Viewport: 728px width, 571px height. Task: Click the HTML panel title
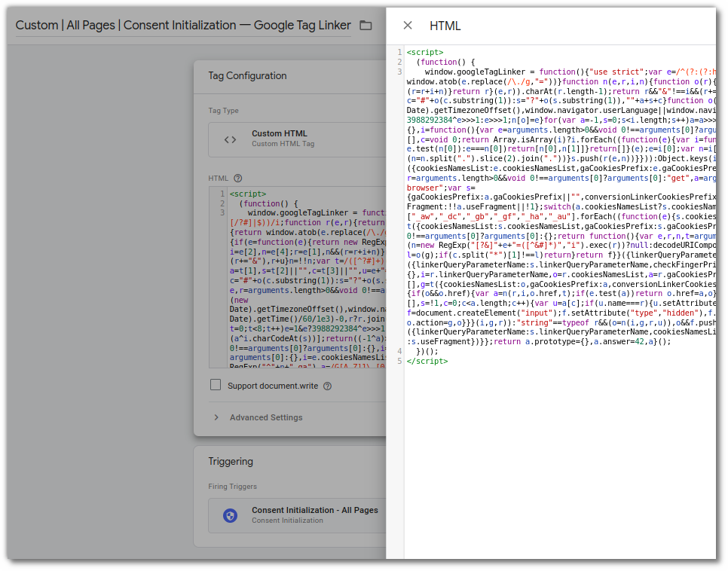[445, 26]
